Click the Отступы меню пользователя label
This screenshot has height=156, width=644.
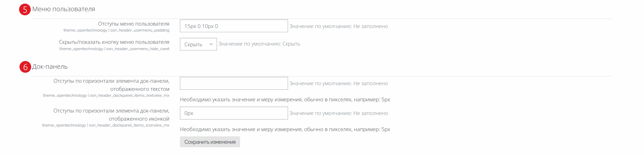pos(134,24)
